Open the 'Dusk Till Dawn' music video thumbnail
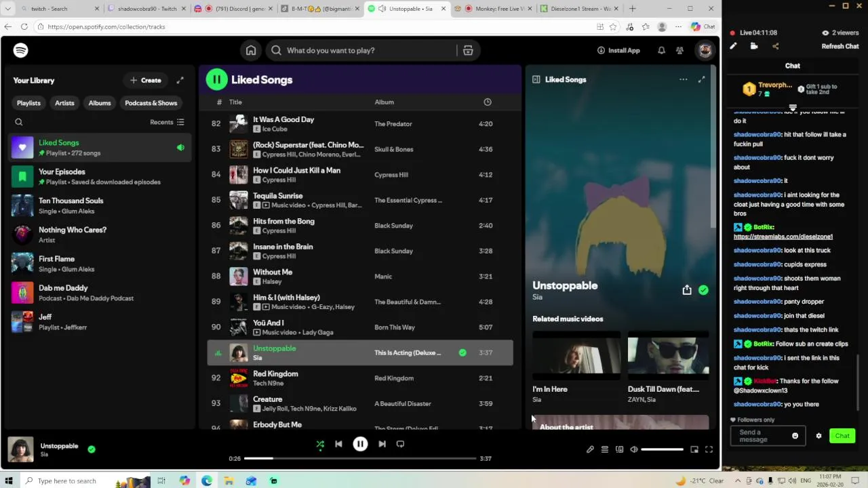The width and height of the screenshot is (868, 488). (x=668, y=356)
